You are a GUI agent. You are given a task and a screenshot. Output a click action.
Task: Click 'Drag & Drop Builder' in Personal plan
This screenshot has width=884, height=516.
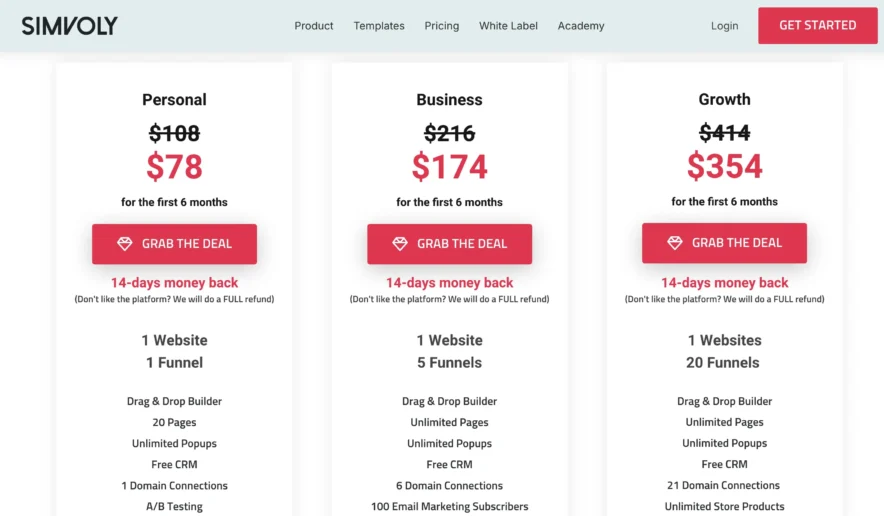pos(174,401)
